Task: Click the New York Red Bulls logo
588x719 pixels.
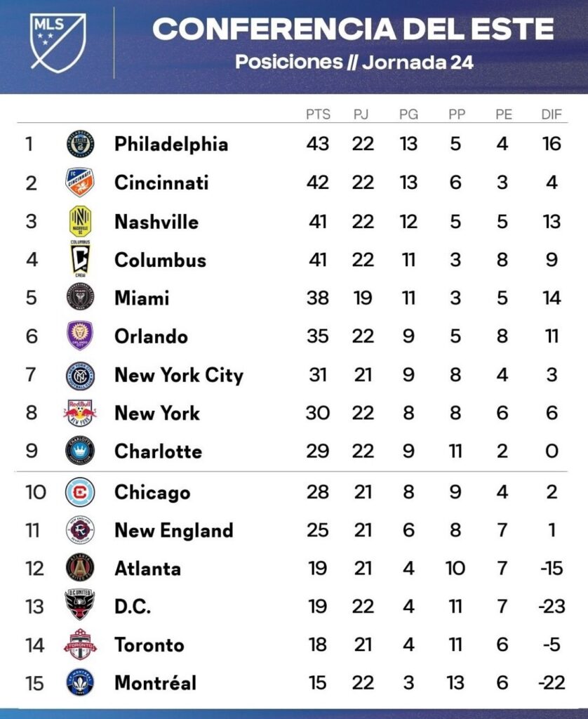Action: (79, 413)
